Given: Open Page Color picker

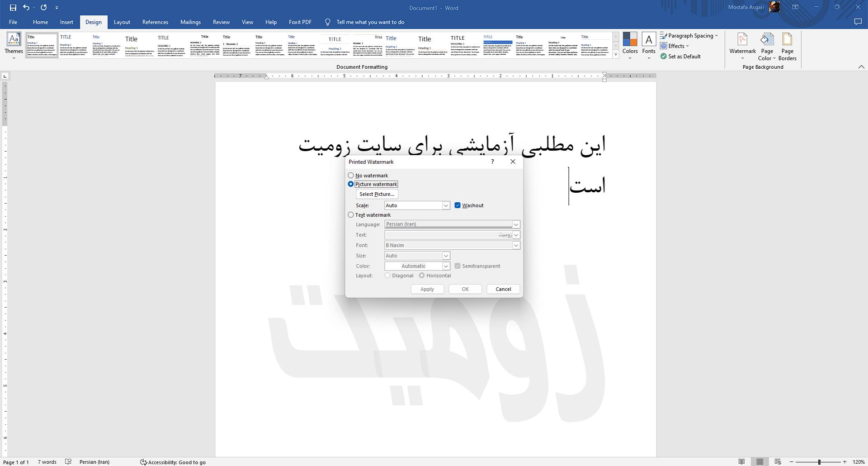Looking at the screenshot, I should (767, 46).
